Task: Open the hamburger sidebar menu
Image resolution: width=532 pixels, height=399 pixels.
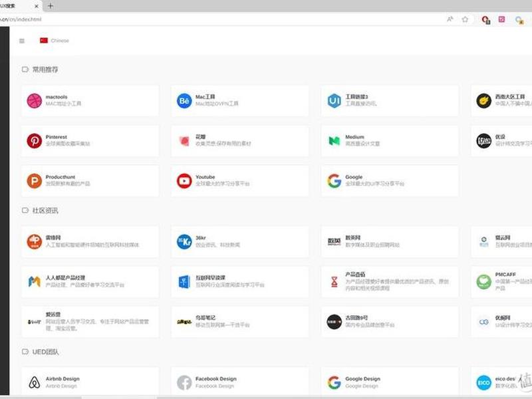Action: [22, 41]
